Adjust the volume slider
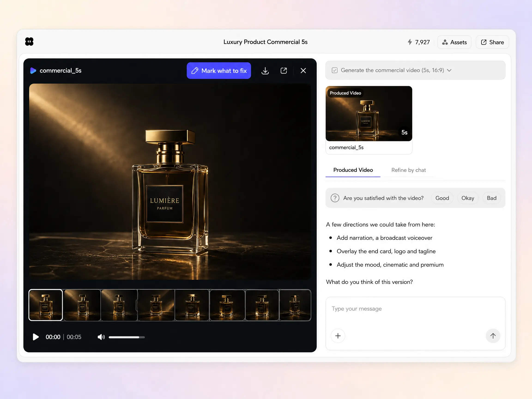 pyautogui.click(x=127, y=337)
